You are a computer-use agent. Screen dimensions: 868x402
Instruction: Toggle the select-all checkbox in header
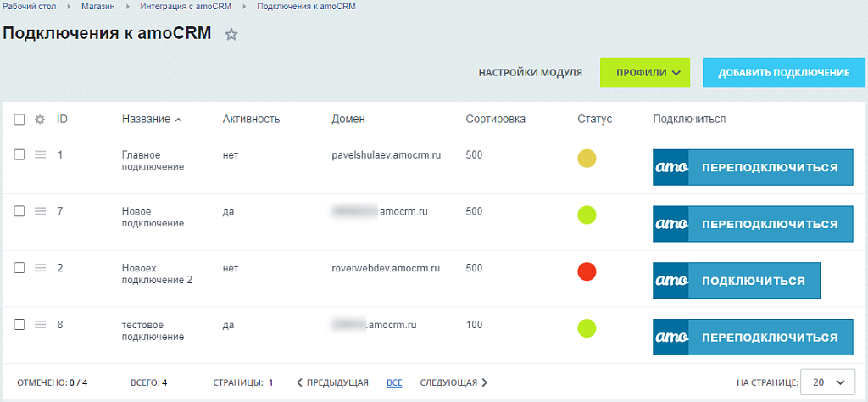19,120
